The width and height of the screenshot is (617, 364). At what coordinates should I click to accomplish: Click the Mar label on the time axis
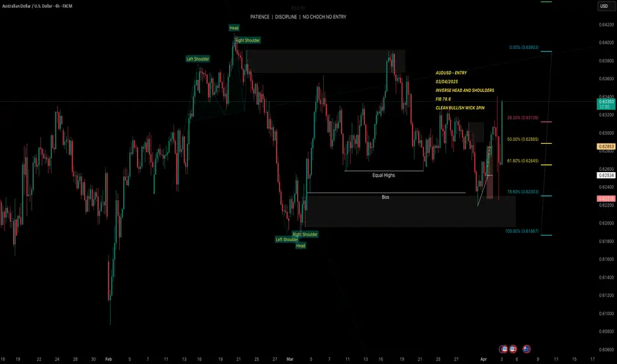coord(290,359)
